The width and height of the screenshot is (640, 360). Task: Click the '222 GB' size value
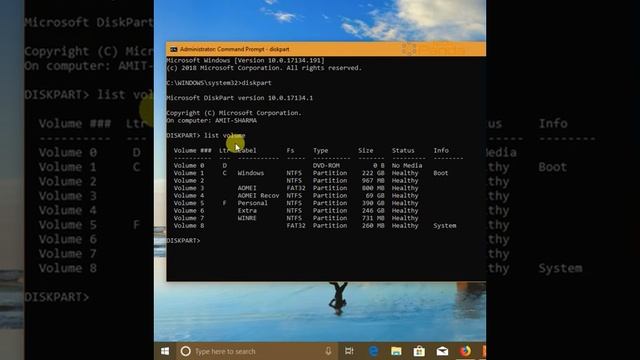point(373,173)
